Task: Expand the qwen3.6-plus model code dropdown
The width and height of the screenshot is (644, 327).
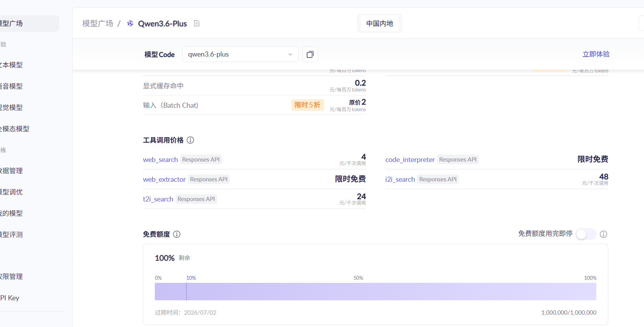Action: click(x=241, y=54)
